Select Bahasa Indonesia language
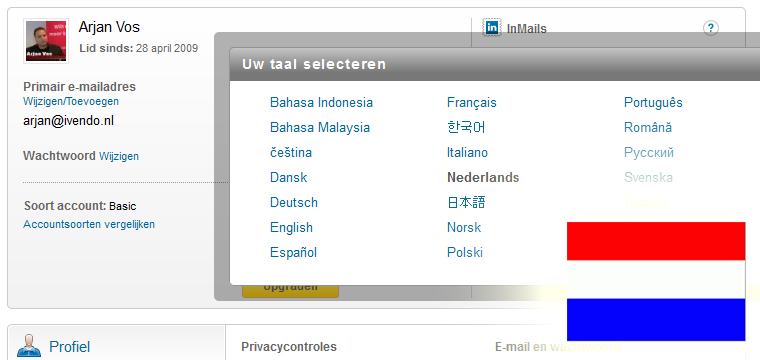The image size is (760, 360). click(x=321, y=103)
